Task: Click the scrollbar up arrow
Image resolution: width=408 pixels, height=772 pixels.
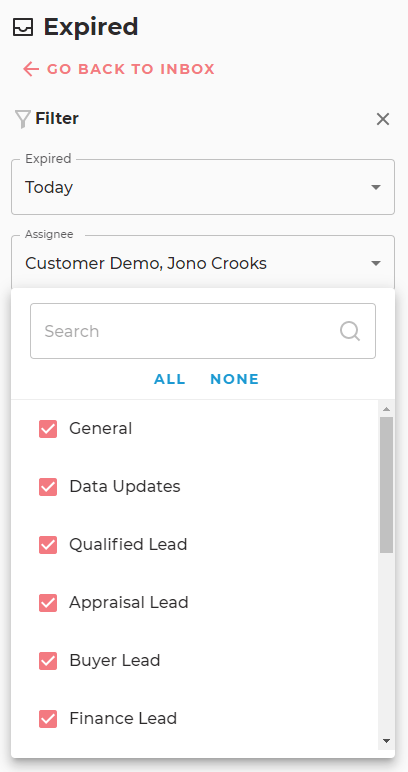Action: 386,409
